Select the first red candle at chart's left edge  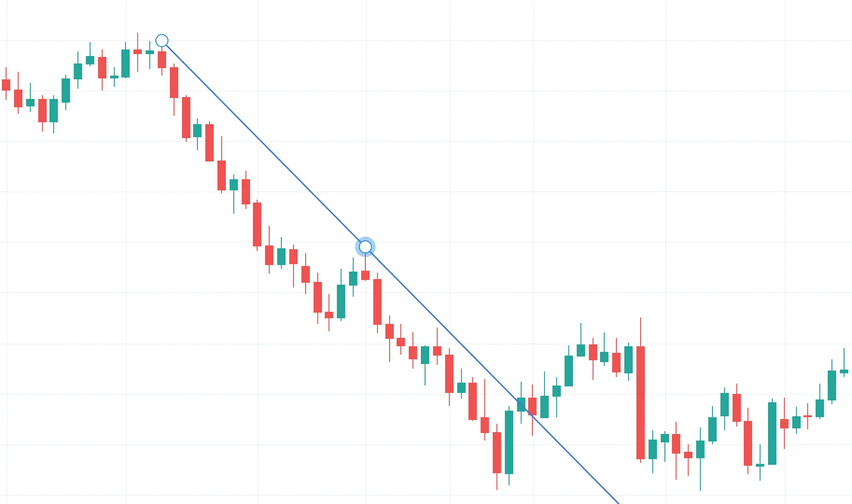pyautogui.click(x=6, y=84)
